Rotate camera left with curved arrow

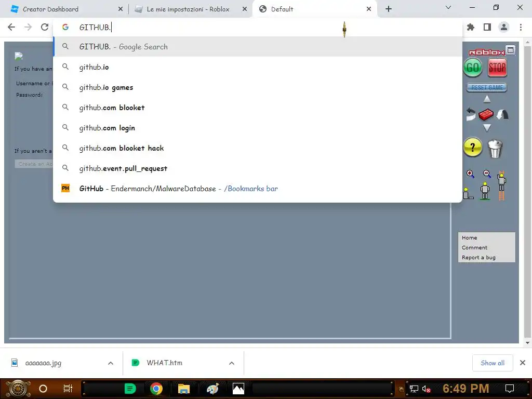[471, 114]
